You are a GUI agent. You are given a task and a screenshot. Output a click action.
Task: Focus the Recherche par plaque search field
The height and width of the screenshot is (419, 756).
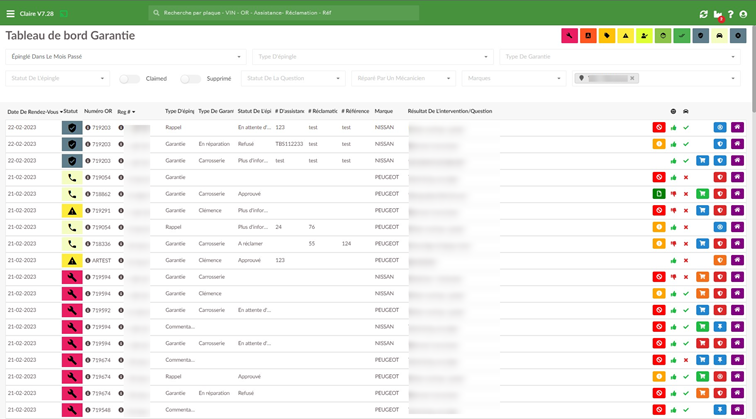284,13
